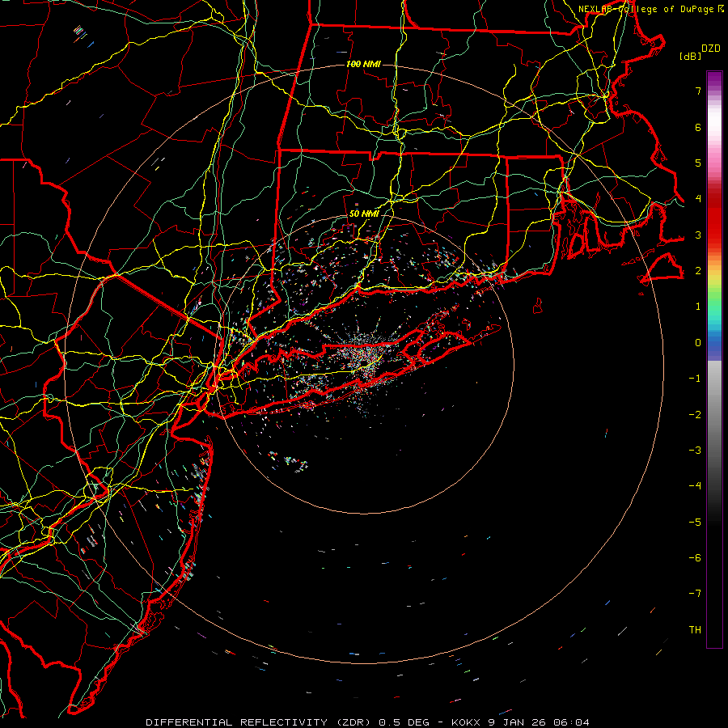Click the "100 NMI" range ring label

pyautogui.click(x=363, y=64)
